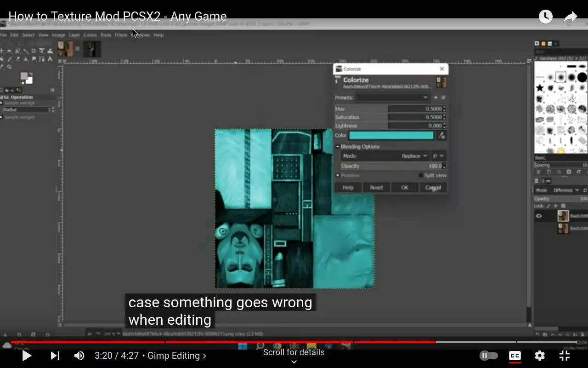Toggle closed captions CC button
588x368 pixels.
click(x=515, y=356)
